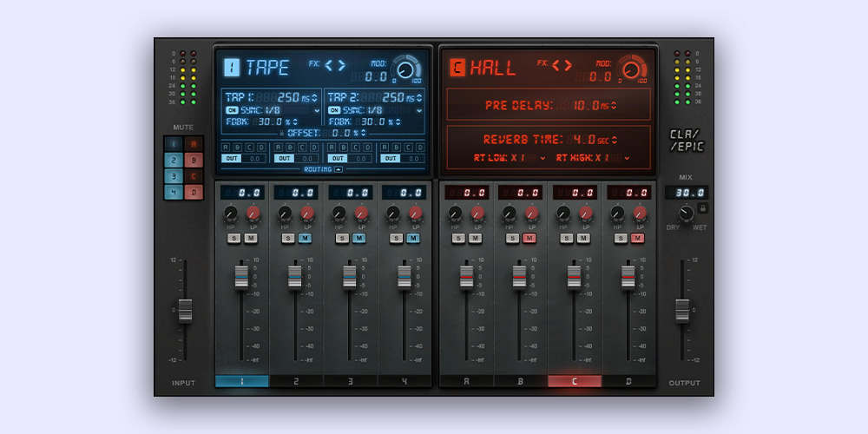Mute delay 2 in the Mute panel
The image size is (868, 434).
point(173,160)
